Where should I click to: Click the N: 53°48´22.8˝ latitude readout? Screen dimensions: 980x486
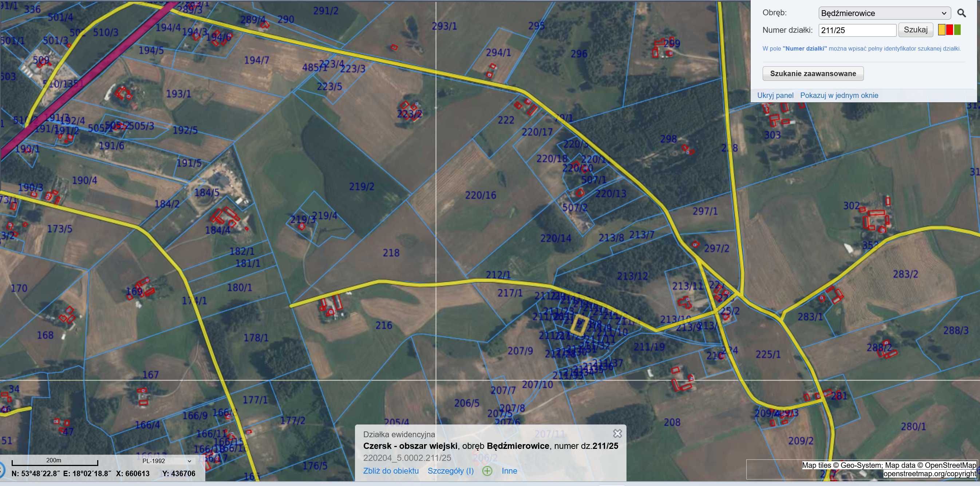(x=36, y=474)
